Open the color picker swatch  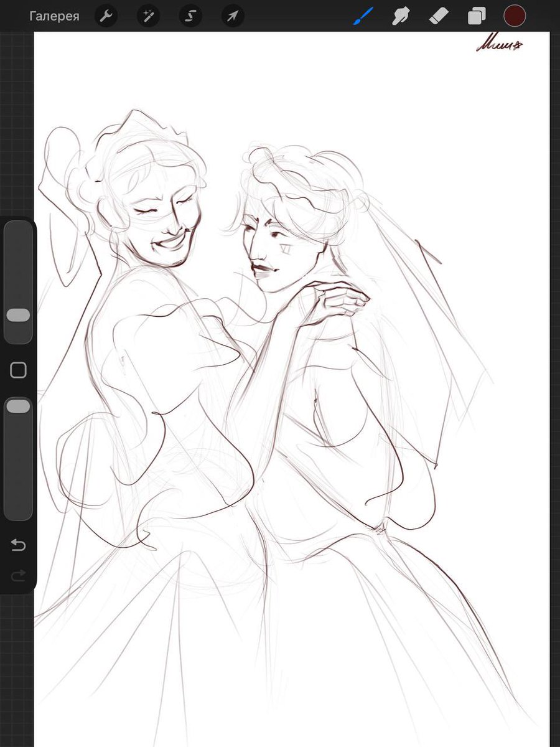pyautogui.click(x=515, y=16)
